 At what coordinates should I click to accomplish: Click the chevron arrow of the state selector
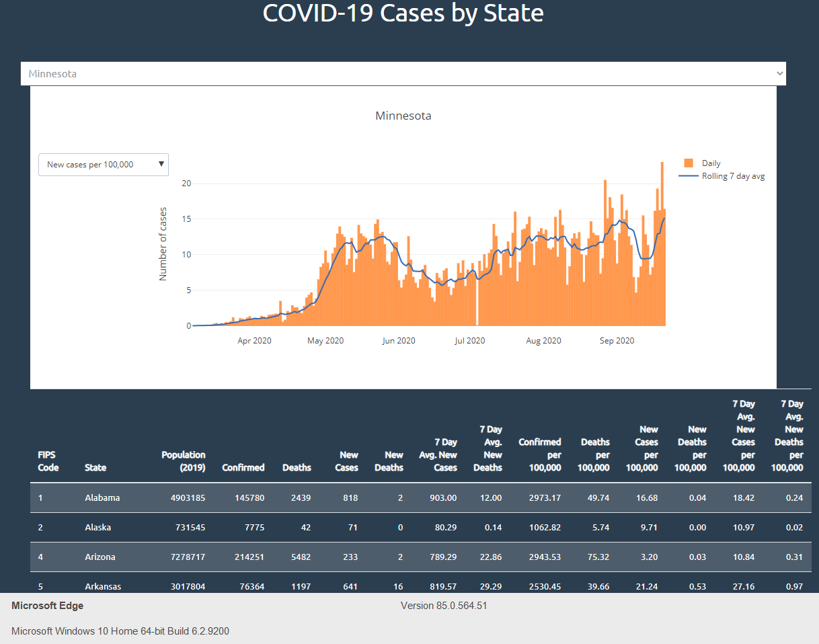[779, 73]
